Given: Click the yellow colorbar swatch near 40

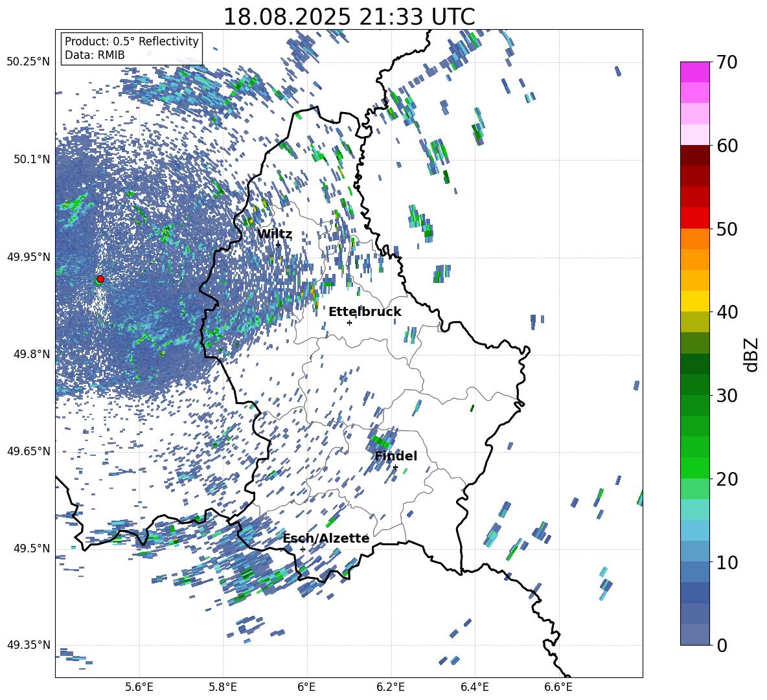Looking at the screenshot, I should click(x=694, y=302).
